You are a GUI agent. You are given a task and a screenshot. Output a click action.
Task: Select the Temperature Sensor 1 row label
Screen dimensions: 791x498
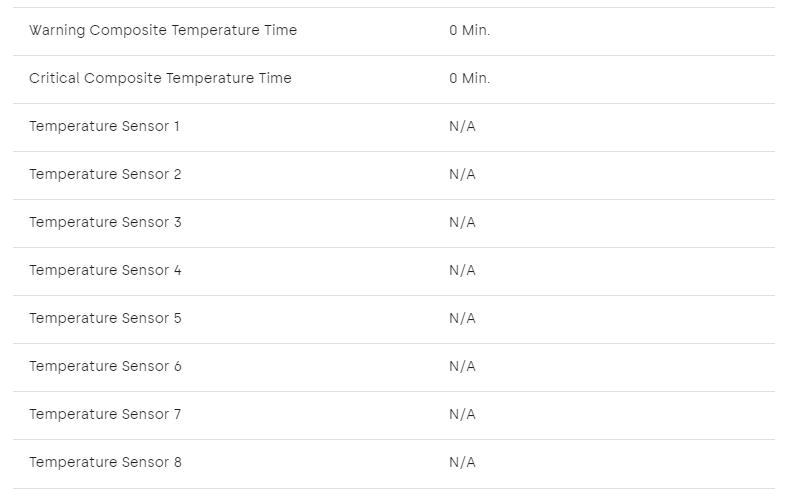point(104,127)
